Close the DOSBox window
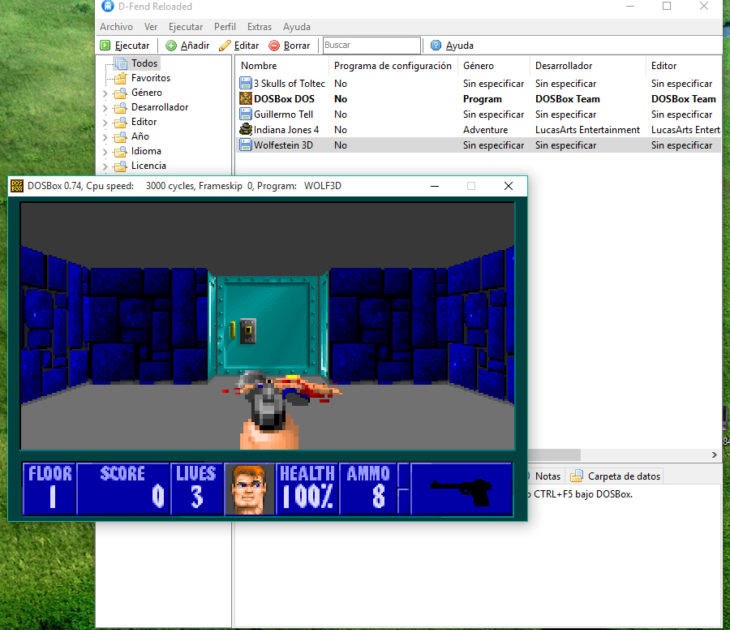 [x=508, y=186]
